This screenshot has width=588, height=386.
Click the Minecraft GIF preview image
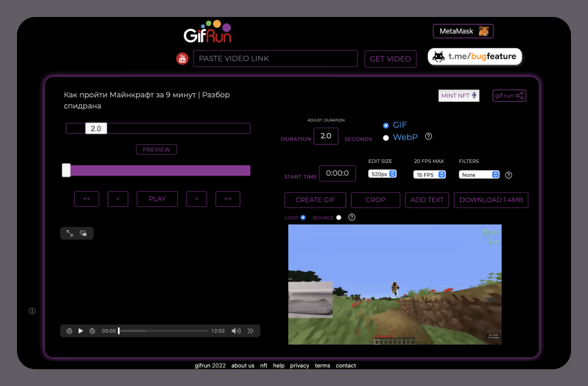(x=395, y=285)
